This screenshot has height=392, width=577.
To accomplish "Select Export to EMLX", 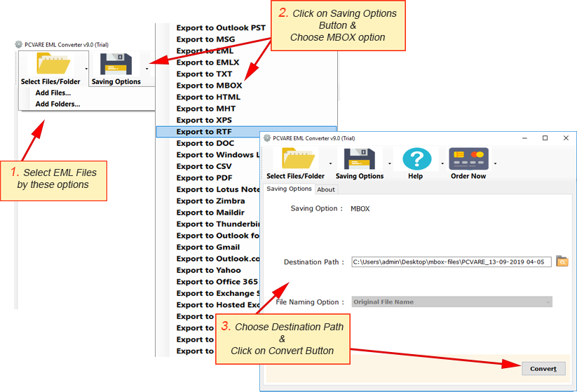I will pos(208,62).
